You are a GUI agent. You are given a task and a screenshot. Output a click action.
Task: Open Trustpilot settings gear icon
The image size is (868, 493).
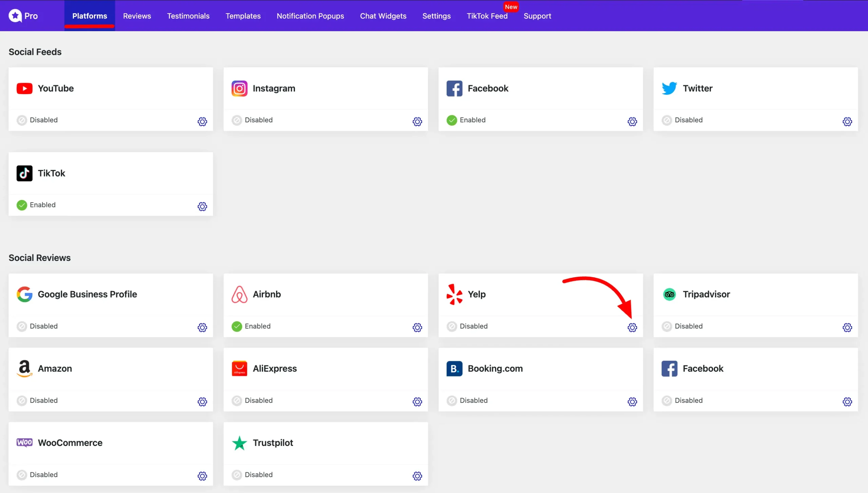tap(417, 476)
